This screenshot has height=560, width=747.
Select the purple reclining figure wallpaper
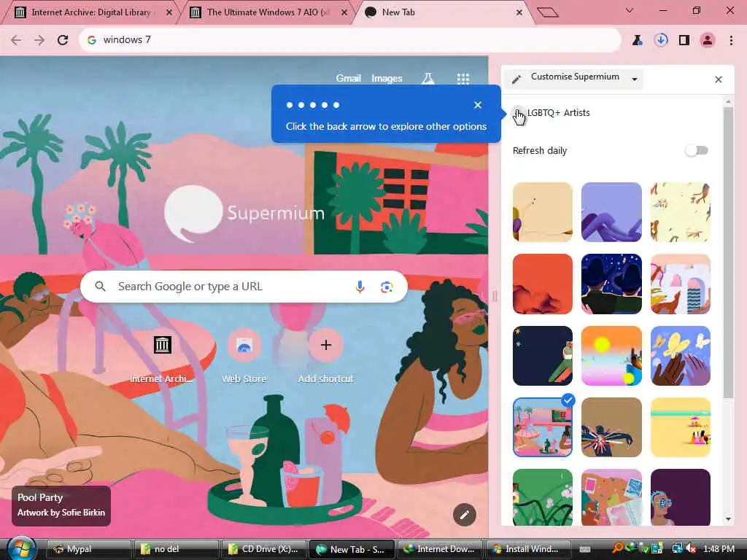[x=611, y=212]
